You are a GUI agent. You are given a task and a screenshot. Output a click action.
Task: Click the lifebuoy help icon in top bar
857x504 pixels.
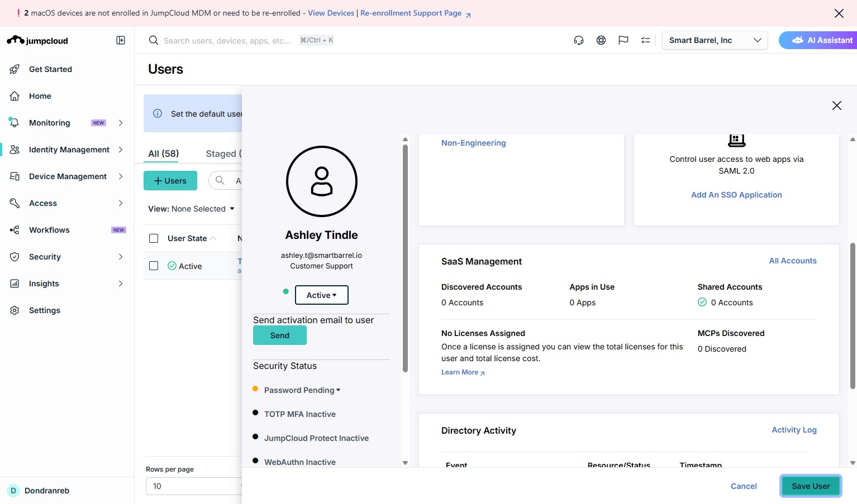click(x=601, y=40)
